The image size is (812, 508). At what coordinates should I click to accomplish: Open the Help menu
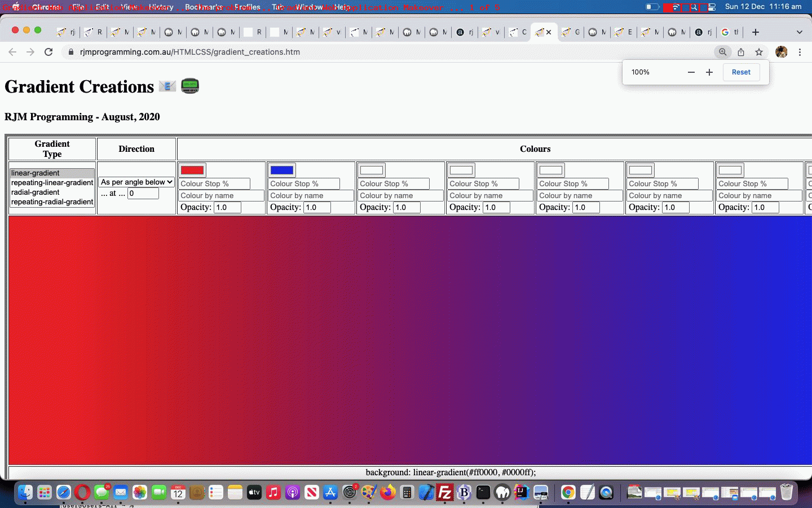pos(342,7)
